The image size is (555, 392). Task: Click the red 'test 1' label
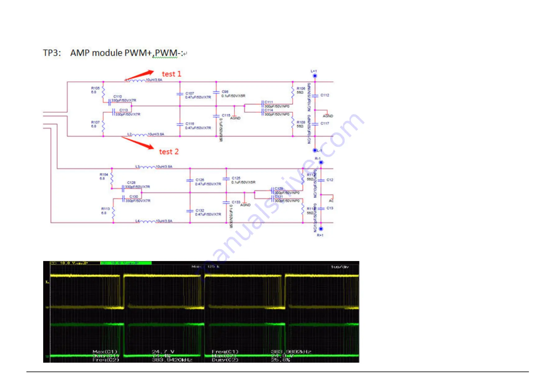172,74
